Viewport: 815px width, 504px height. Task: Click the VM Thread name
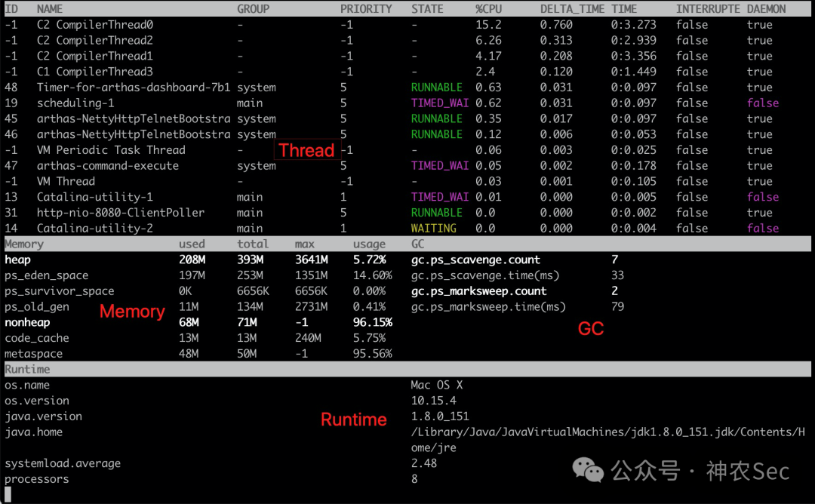[66, 181]
